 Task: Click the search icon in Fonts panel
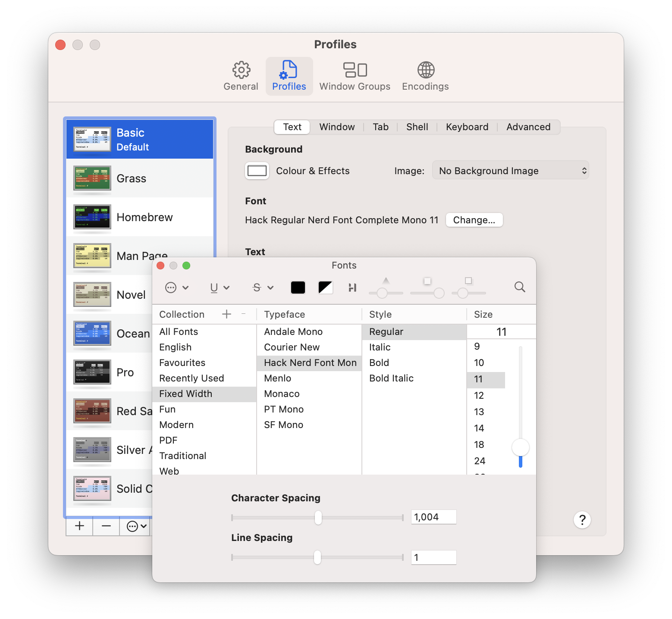520,287
